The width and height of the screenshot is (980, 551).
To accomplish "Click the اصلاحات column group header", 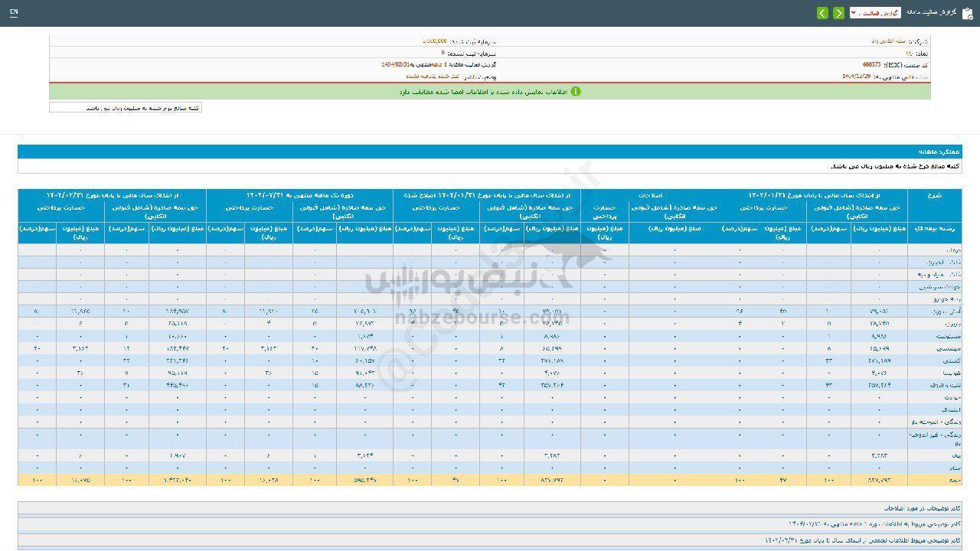I will 652,195.
